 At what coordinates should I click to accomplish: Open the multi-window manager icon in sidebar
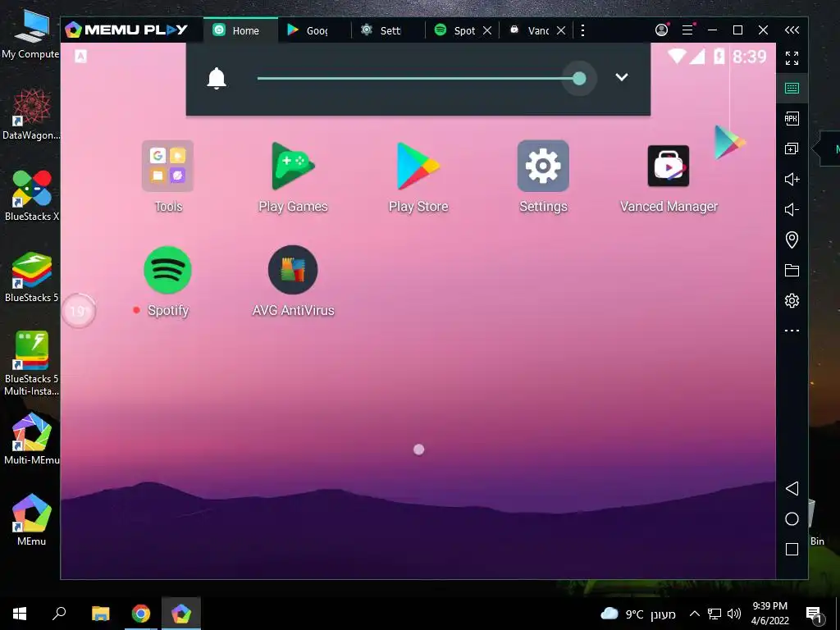click(792, 148)
